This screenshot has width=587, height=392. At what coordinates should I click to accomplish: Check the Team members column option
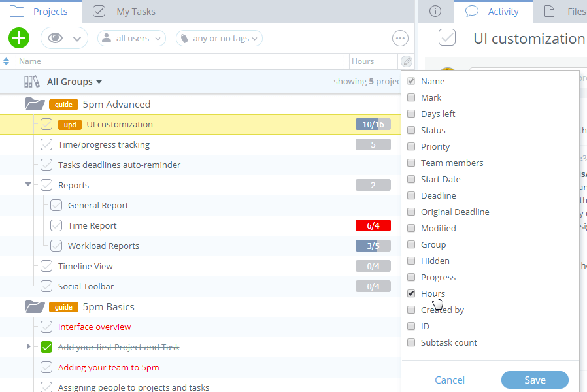coord(411,163)
